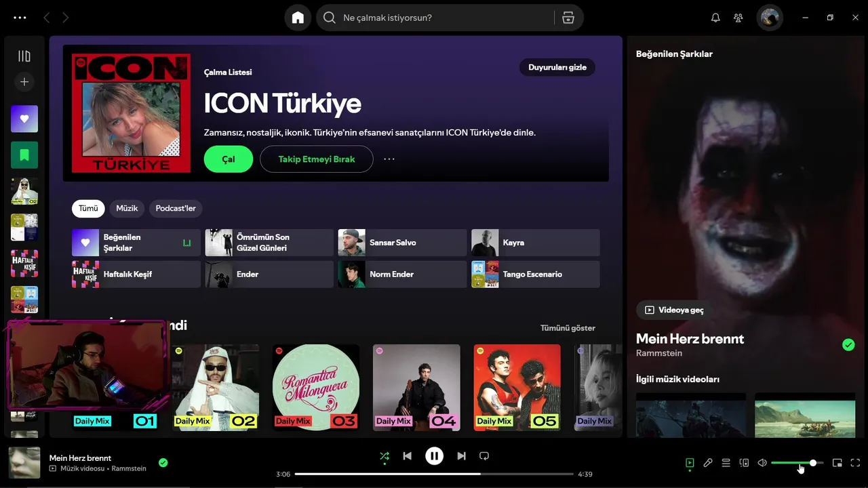The image size is (868, 488).
Task: Open the Browse icon in search bar
Action: point(568,18)
